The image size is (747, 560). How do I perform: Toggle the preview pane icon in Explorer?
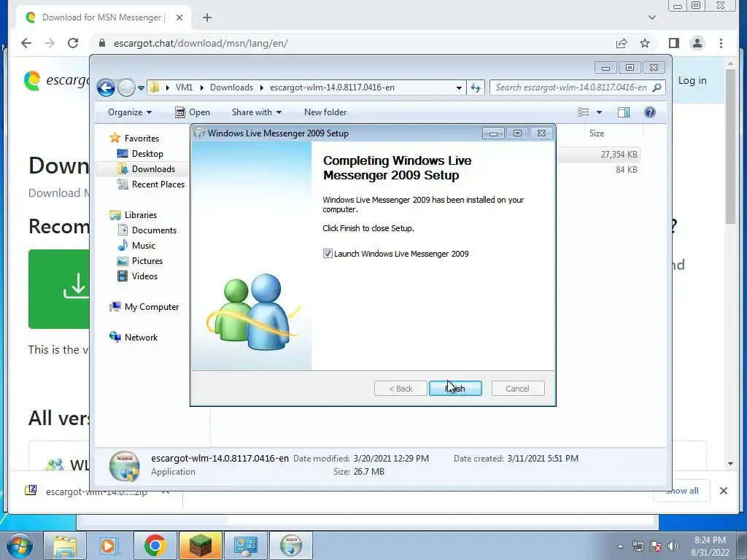(624, 112)
